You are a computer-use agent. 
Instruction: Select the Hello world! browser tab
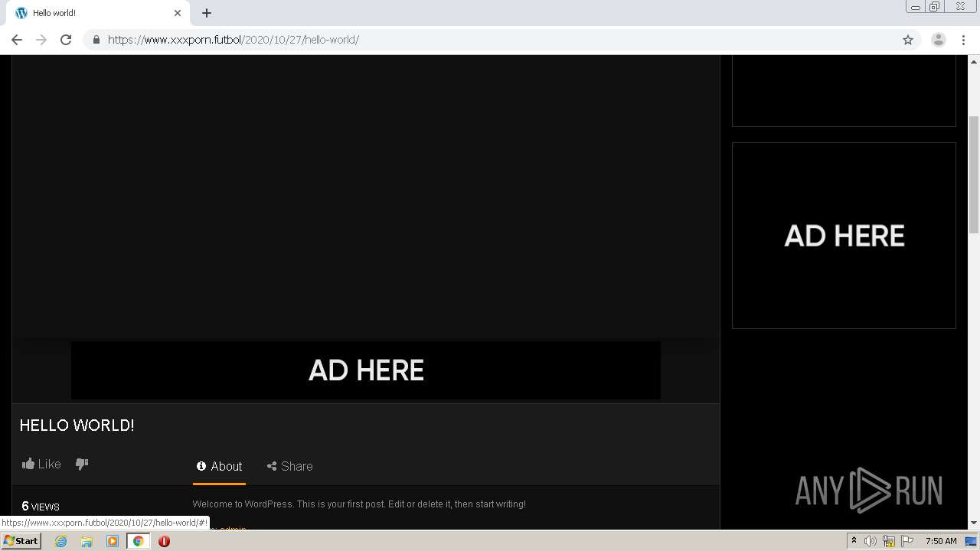(99, 13)
